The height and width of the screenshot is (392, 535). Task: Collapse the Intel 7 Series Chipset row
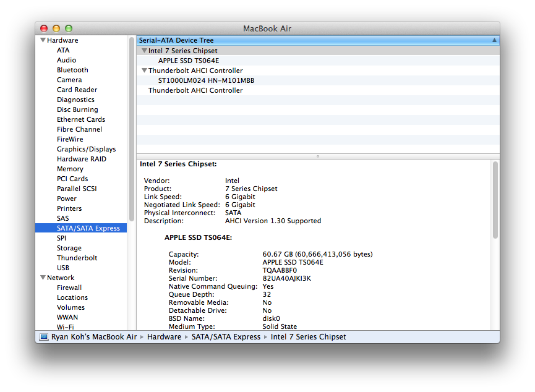click(144, 51)
